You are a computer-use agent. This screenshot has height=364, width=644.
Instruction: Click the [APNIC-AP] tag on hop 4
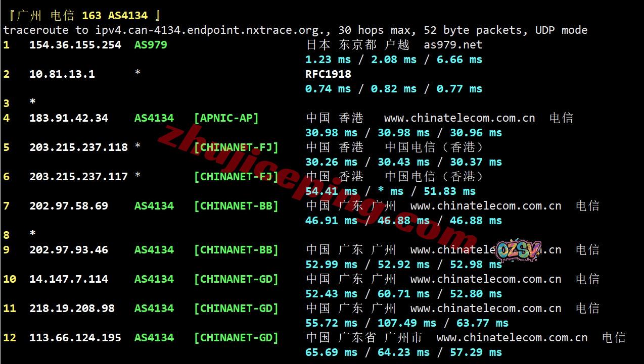(226, 118)
